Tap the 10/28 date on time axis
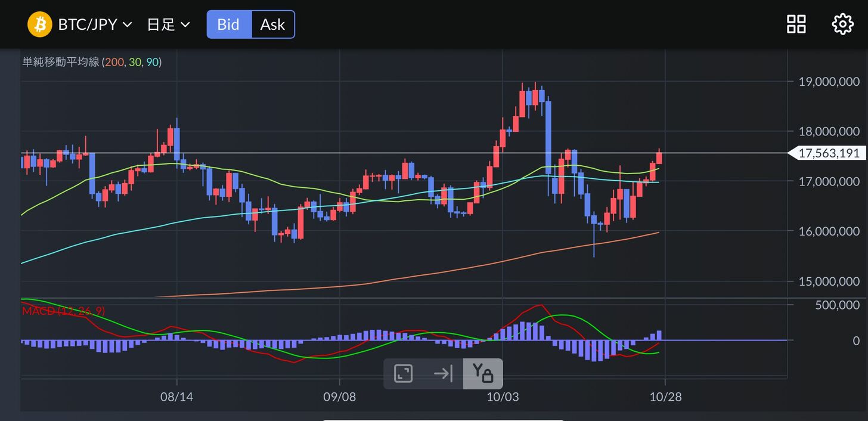 pos(665,396)
